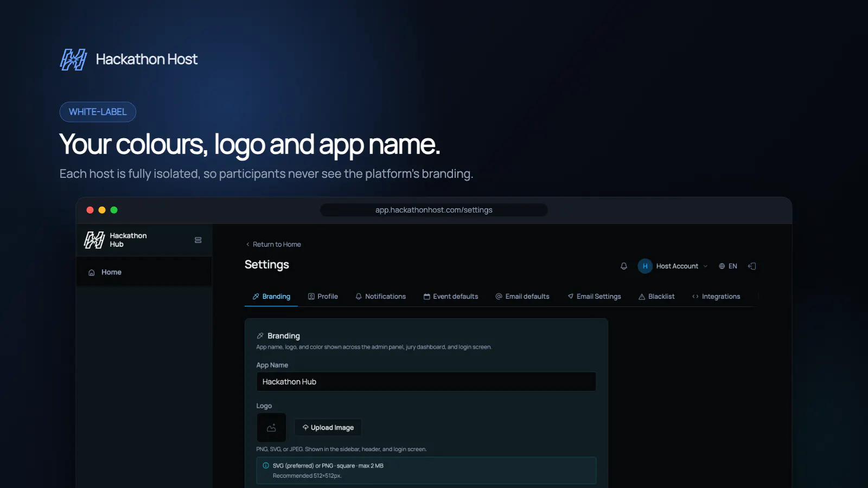Open the Integrations tab
Viewport: 868px width, 488px height.
click(716, 297)
